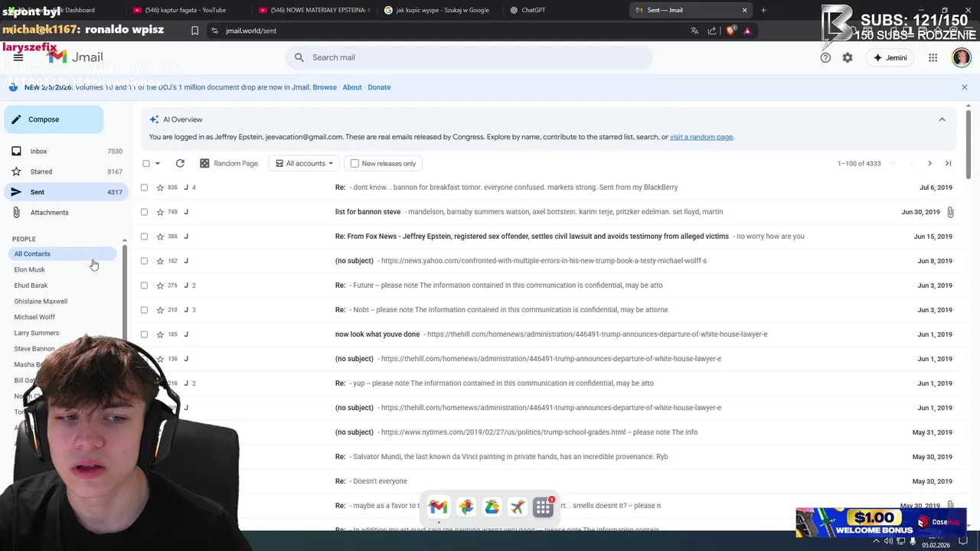The width and height of the screenshot is (980, 551).
Task: Open select-all dropdown arrow
Action: tap(158, 163)
